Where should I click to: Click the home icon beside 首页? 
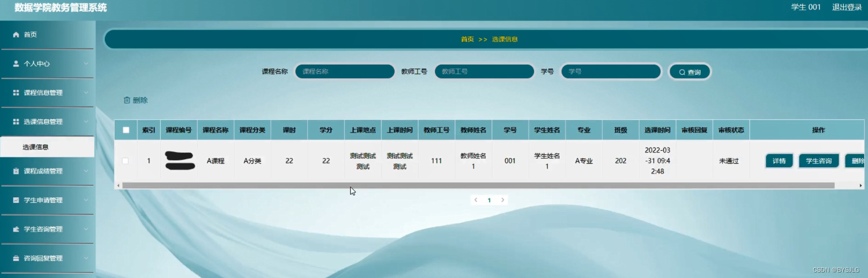16,34
